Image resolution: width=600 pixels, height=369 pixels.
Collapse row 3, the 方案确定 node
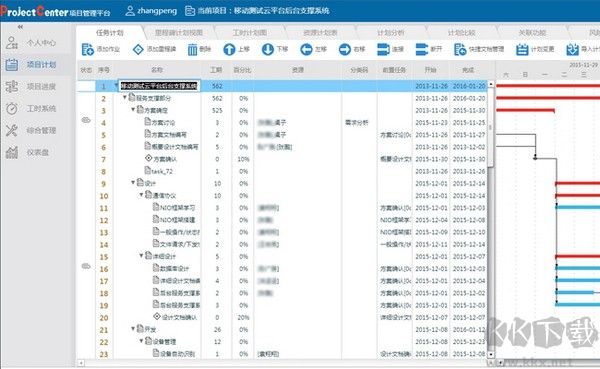[133, 109]
